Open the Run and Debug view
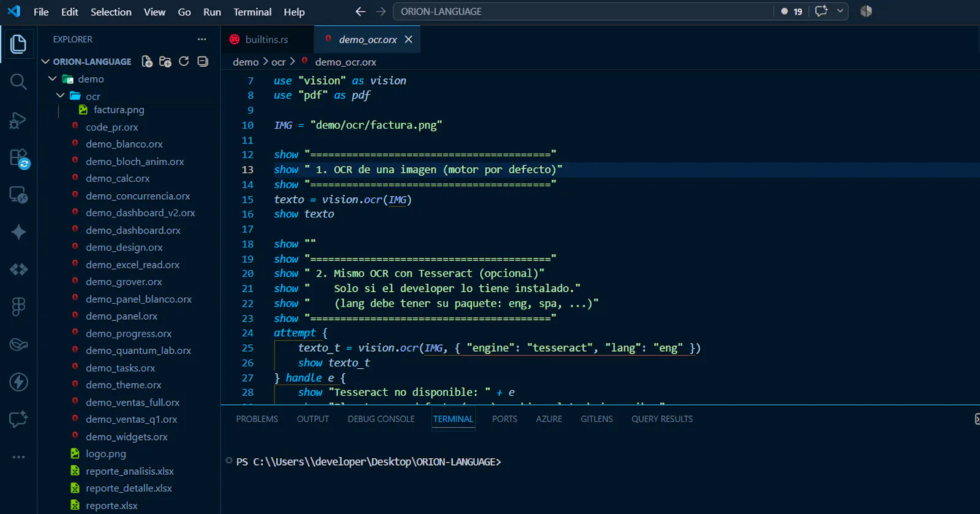This screenshot has height=514, width=980. tap(18, 120)
